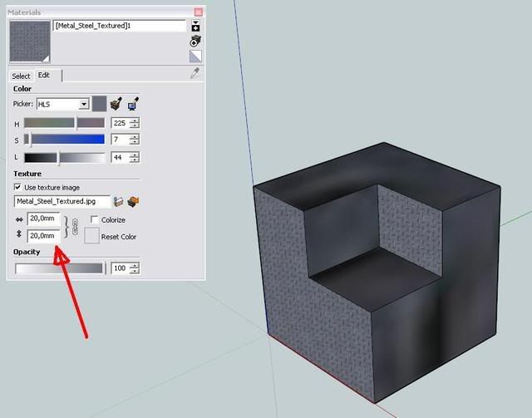
Task: Click the display secondary selection pane icon
Action: pos(195,26)
